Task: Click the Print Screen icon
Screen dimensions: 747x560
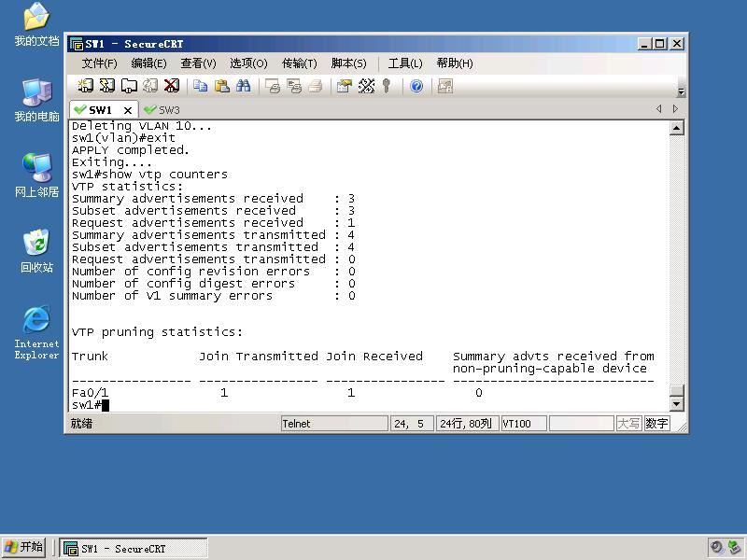Action: [x=272, y=86]
